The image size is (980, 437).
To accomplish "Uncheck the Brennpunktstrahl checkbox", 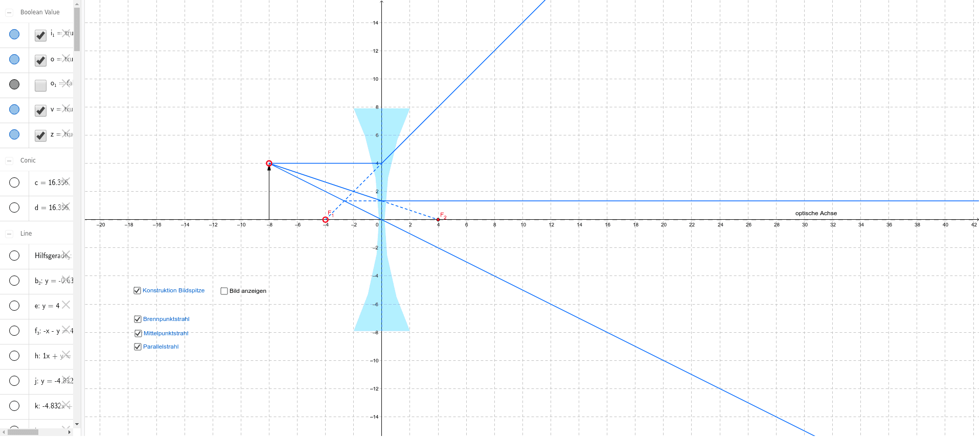I will (138, 319).
